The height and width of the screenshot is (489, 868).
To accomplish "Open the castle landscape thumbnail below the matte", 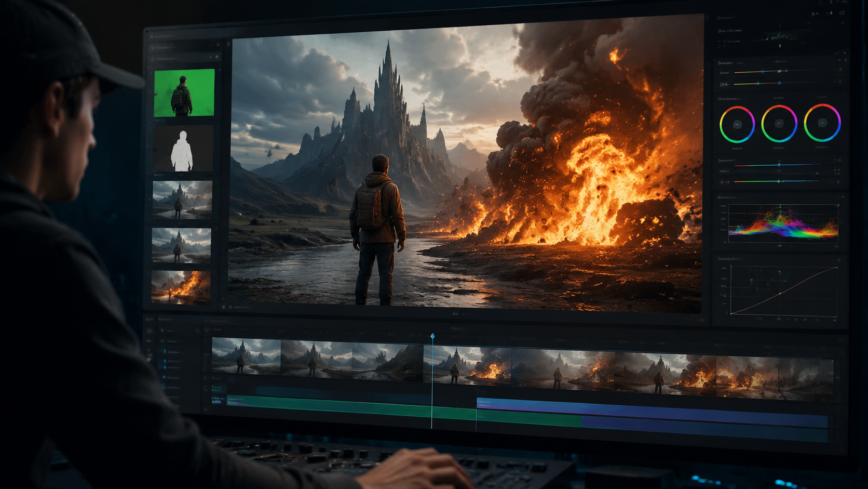I will [x=182, y=200].
